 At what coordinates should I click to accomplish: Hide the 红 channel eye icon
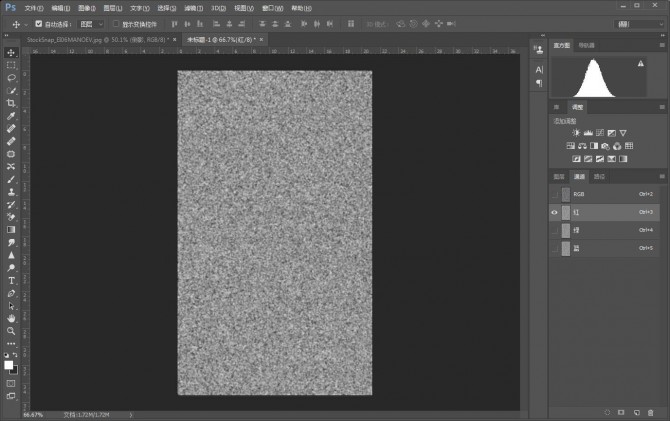554,212
